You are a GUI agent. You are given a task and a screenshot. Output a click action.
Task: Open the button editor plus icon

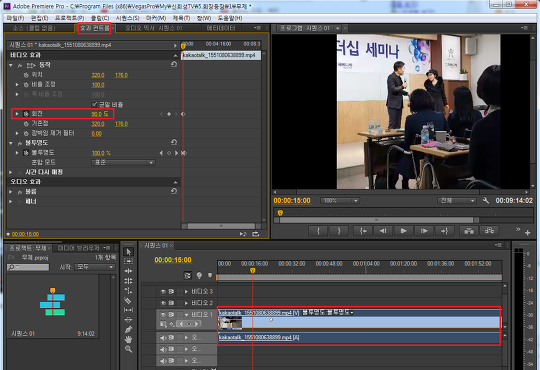click(527, 233)
